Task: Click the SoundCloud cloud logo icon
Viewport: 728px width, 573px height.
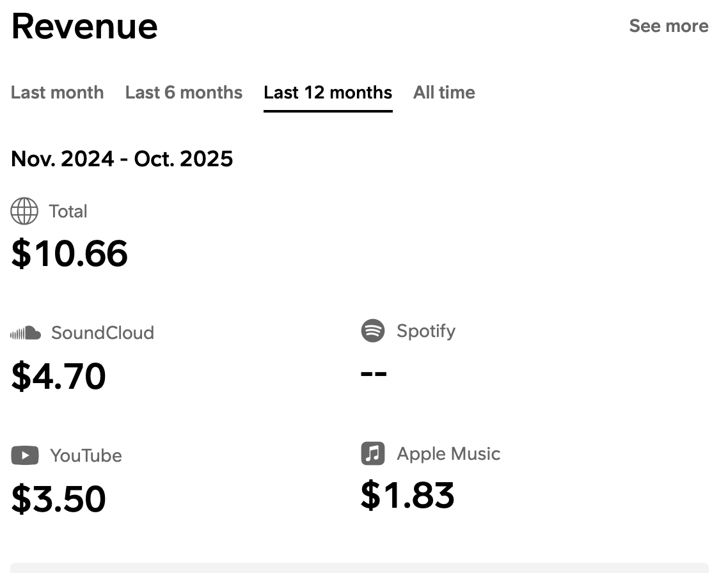Action: [26, 333]
